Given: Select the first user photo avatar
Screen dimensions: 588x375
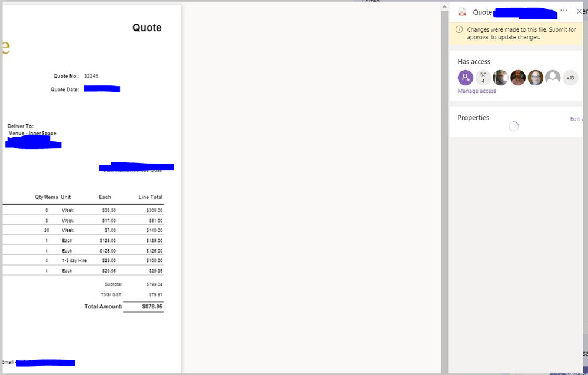Looking at the screenshot, I should [x=500, y=78].
